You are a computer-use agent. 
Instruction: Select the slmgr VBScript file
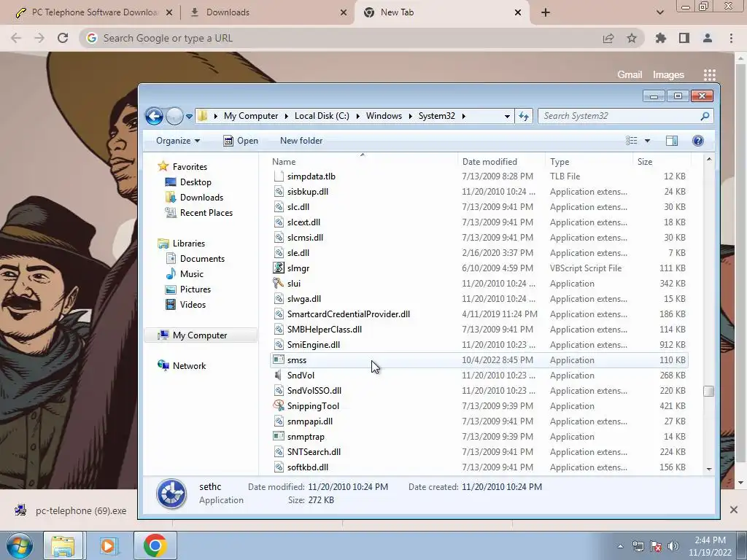pyautogui.click(x=479, y=268)
